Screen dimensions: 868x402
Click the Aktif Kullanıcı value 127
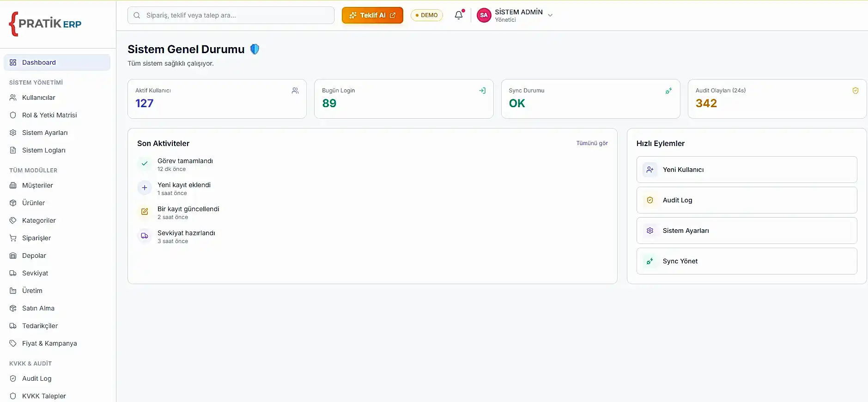pos(144,104)
